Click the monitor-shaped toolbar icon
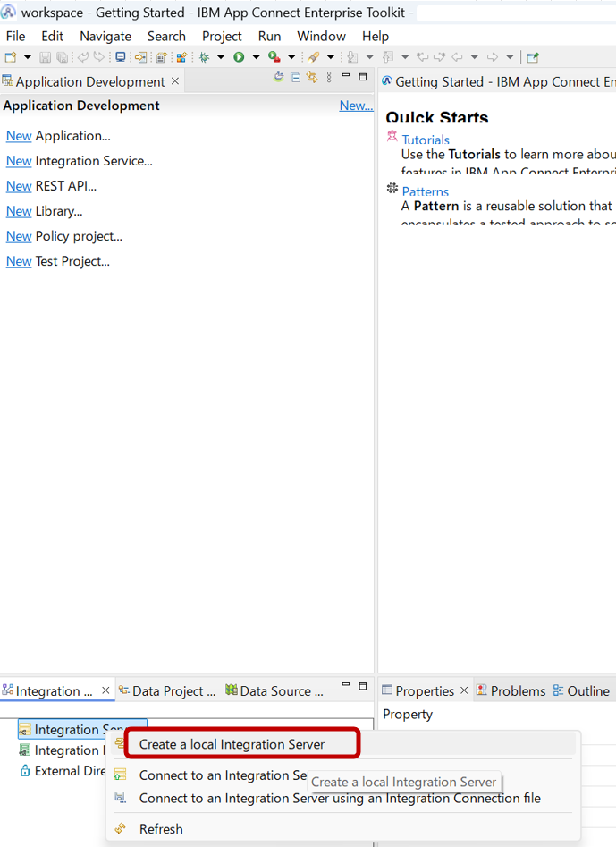 point(121,56)
